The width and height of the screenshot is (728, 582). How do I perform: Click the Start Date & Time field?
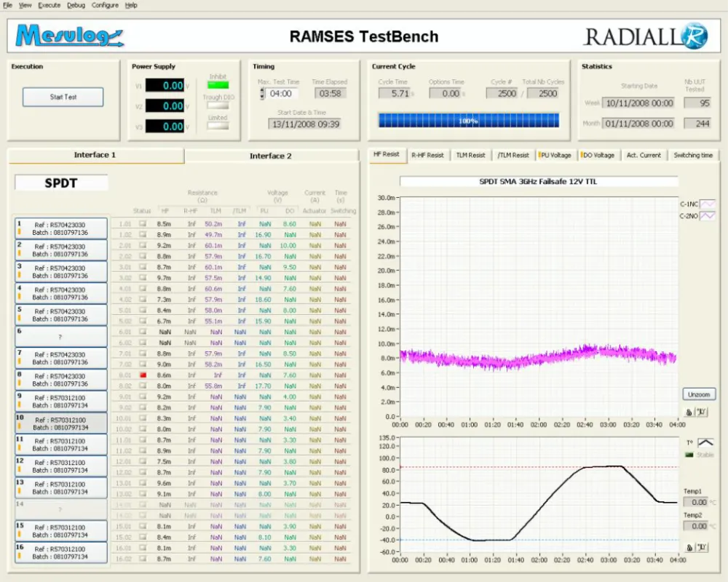(305, 124)
